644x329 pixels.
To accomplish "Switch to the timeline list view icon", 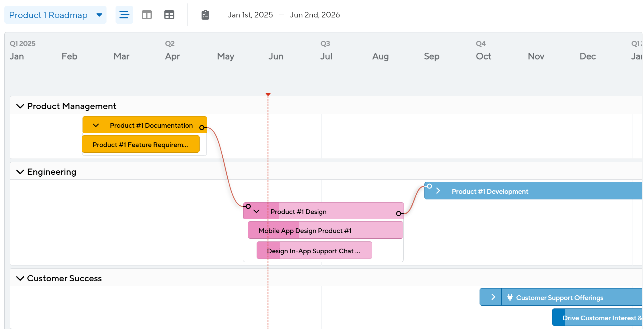I will (x=124, y=15).
